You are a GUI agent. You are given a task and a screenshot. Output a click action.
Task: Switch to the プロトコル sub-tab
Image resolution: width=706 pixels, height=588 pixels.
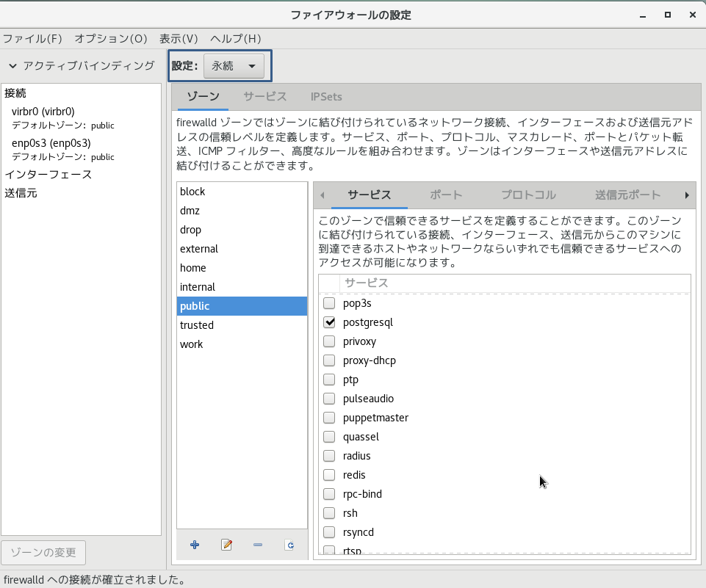pyautogui.click(x=529, y=195)
